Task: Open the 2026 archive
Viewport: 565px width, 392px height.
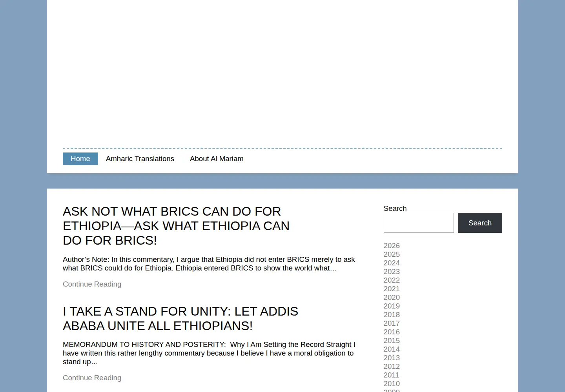Action: pos(392,246)
